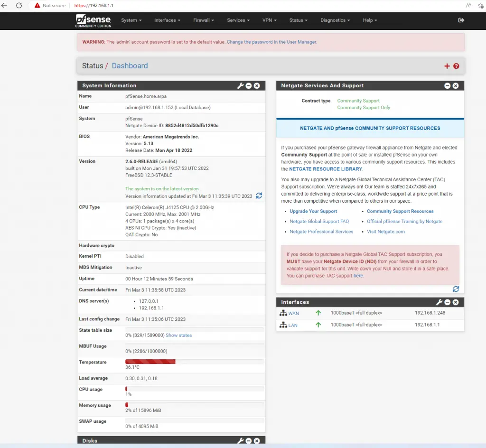This screenshot has width=486, height=448.
Task: Click the pfSense Community Edition logo
Action: pos(93,21)
